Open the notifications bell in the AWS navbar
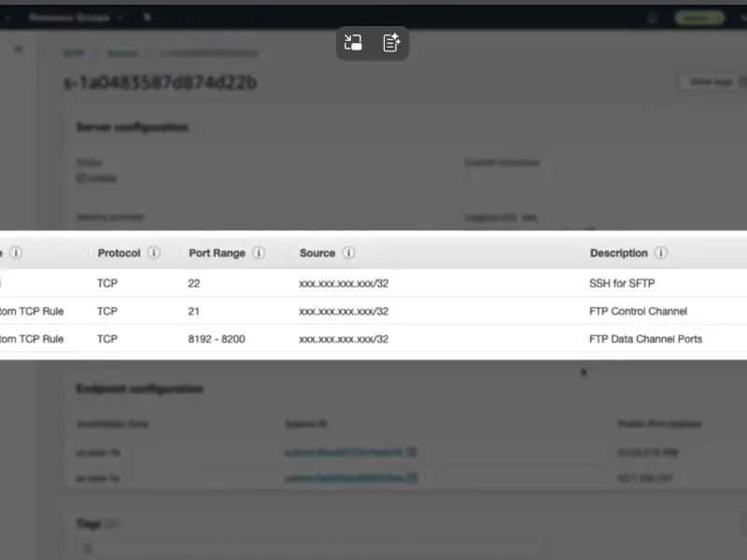The height and width of the screenshot is (560, 747). [651, 16]
